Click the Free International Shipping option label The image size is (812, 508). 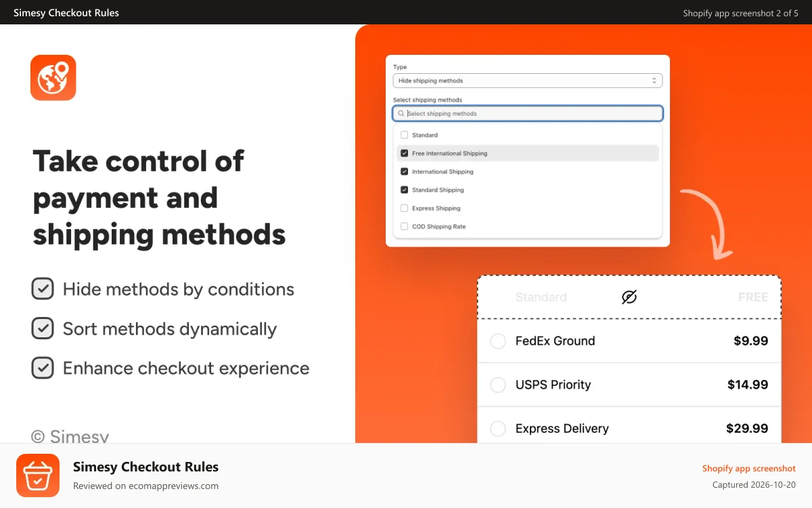(449, 153)
